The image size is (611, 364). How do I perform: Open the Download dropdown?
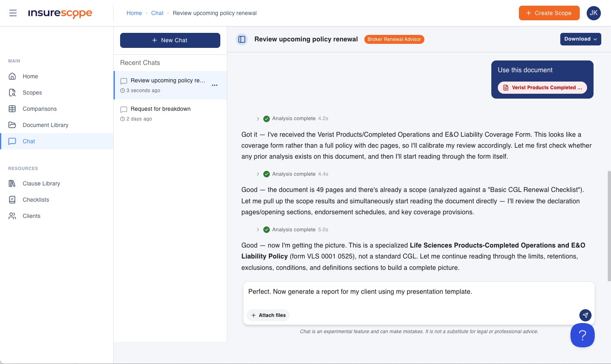click(581, 39)
